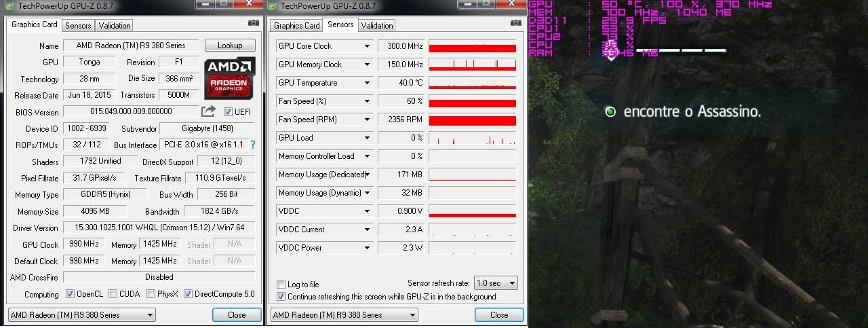
Task: Toggle the UEFI checkbox
Action: click(x=228, y=112)
